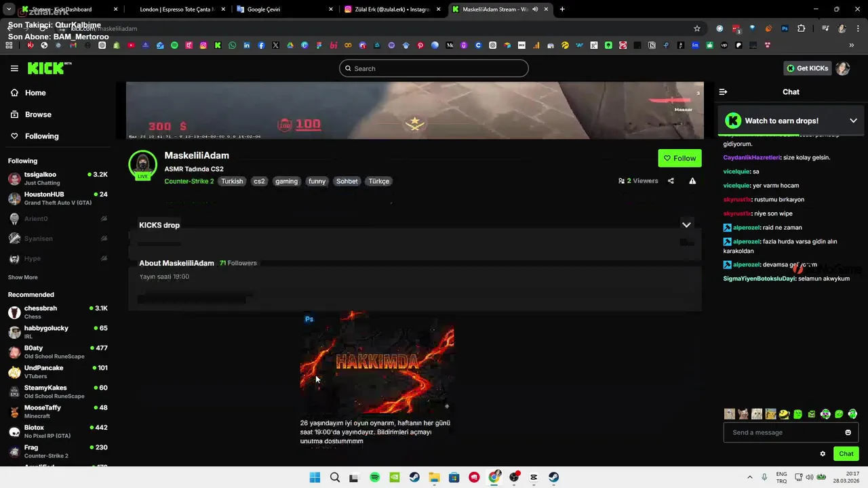
Task: Bookmark this page with star icon
Action: point(696,28)
